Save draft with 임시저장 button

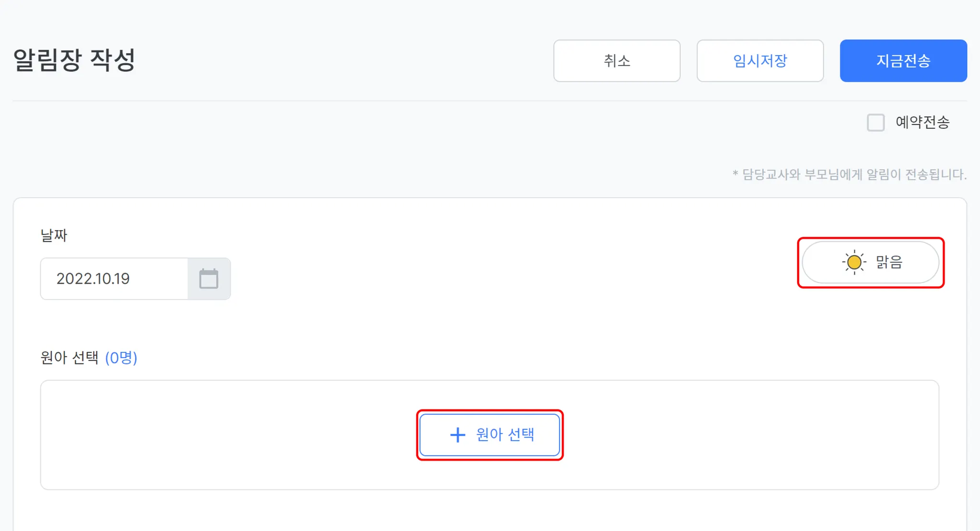[x=760, y=61]
